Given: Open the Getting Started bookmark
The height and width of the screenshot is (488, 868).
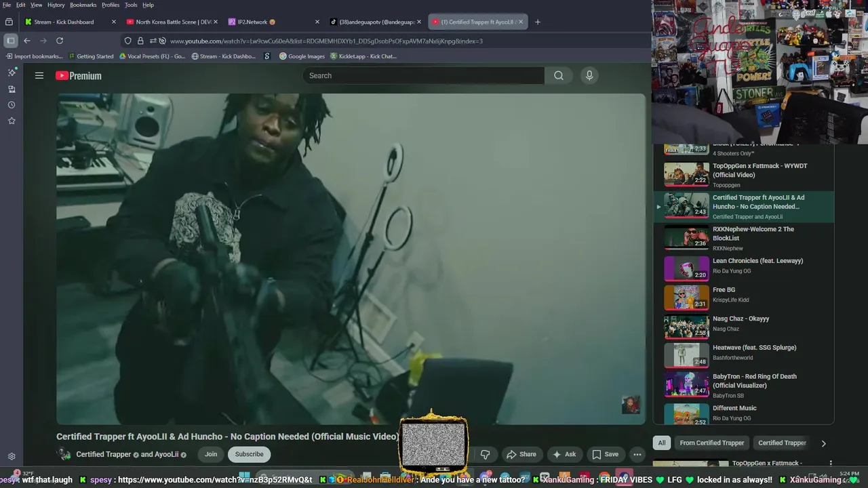Looking at the screenshot, I should click(x=91, y=56).
